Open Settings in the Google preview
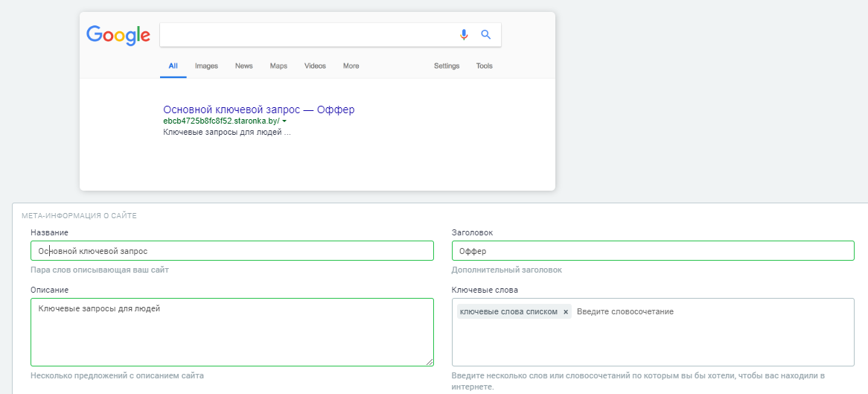Image resolution: width=868 pixels, height=394 pixels. coord(447,66)
